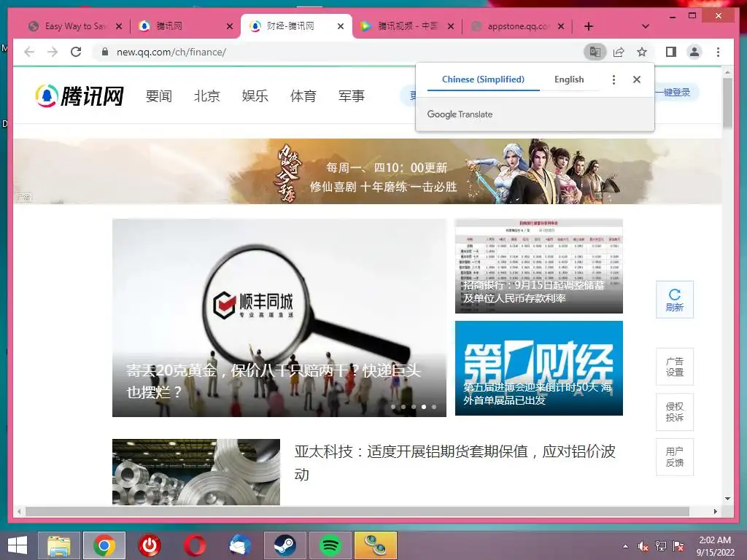The height and width of the screenshot is (560, 747).
Task: Open the tab search dropdown
Action: pyautogui.click(x=646, y=26)
